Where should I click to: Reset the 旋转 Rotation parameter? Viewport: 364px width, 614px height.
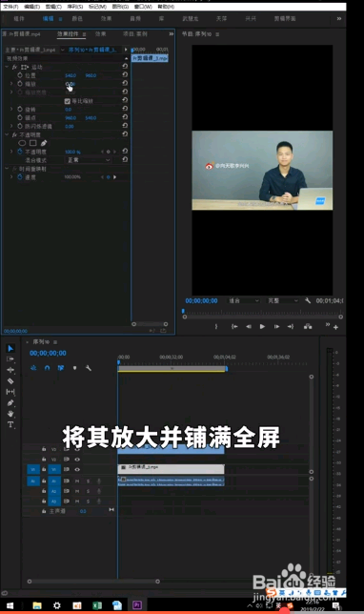click(125, 109)
